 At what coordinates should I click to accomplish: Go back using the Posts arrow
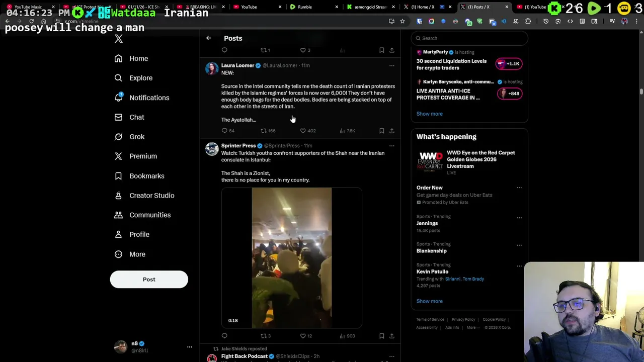click(x=209, y=38)
